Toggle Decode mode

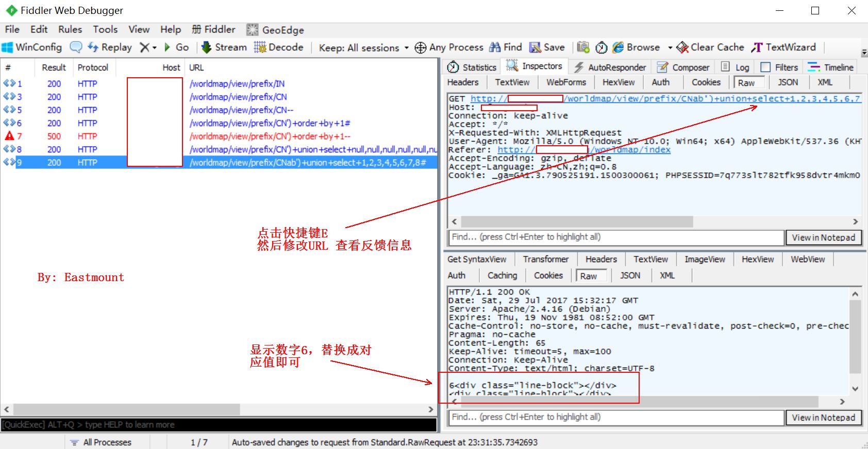(x=279, y=47)
